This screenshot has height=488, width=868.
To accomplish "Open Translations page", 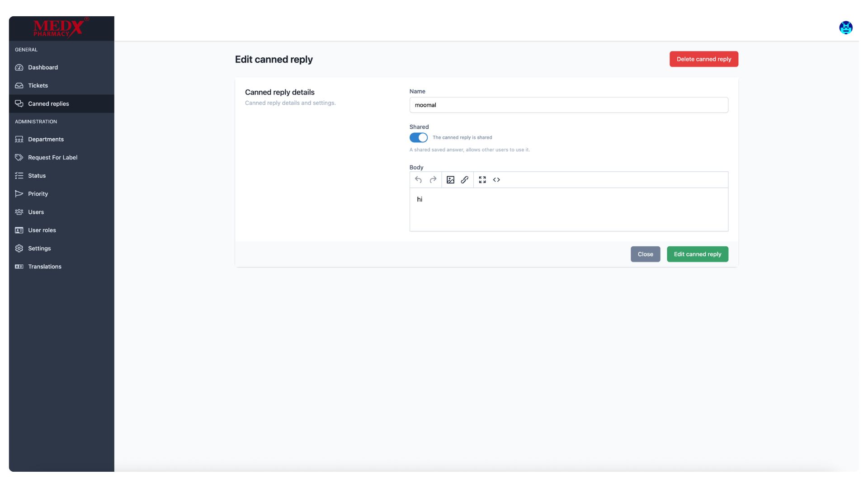I will click(x=61, y=267).
